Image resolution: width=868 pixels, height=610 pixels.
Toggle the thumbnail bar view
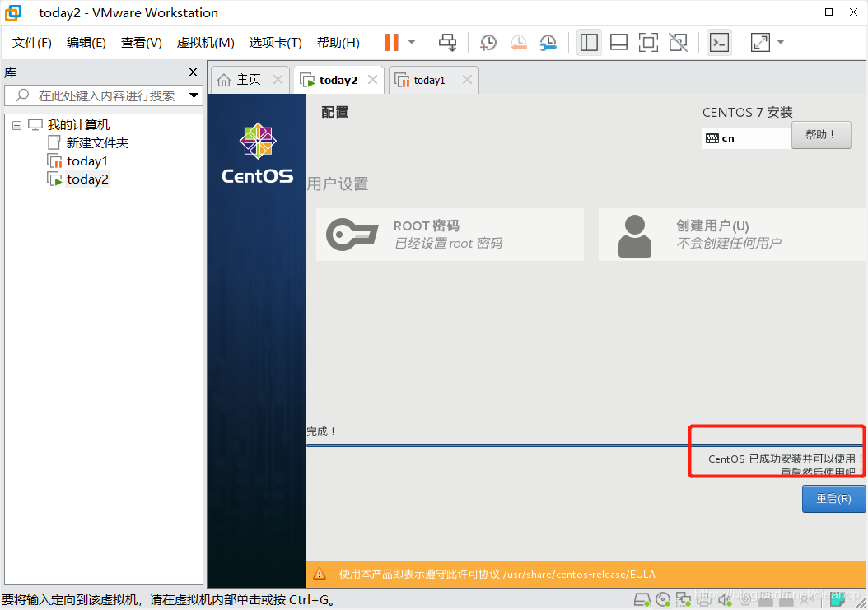(618, 43)
